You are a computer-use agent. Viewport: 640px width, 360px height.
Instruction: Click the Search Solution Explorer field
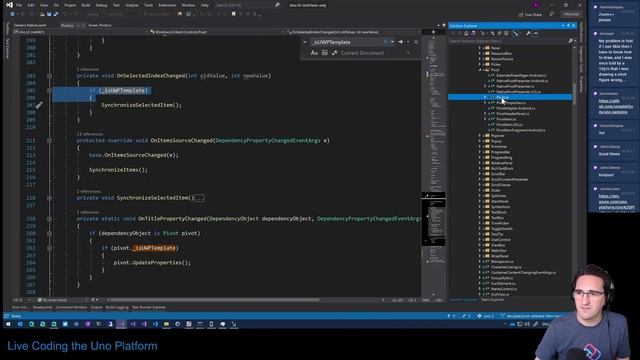click(508, 41)
